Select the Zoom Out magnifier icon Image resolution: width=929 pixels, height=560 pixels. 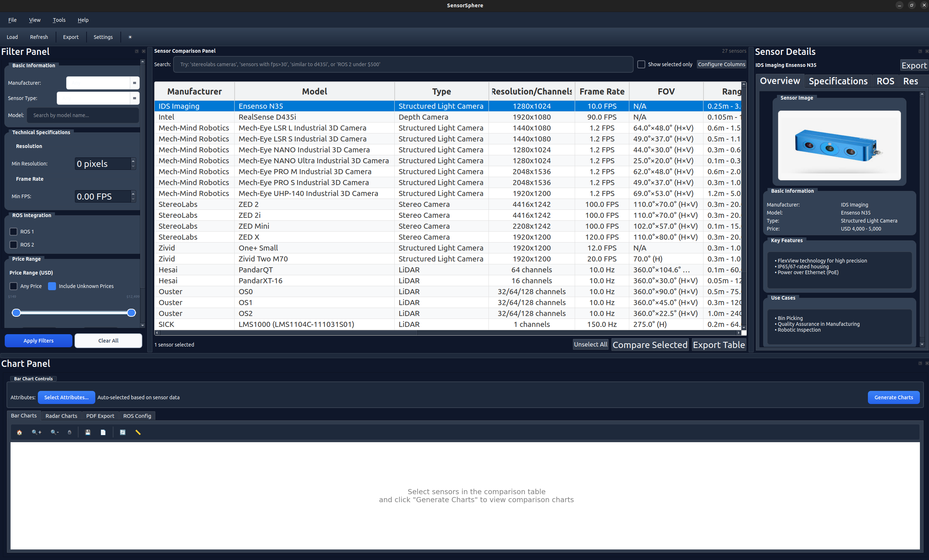(54, 432)
